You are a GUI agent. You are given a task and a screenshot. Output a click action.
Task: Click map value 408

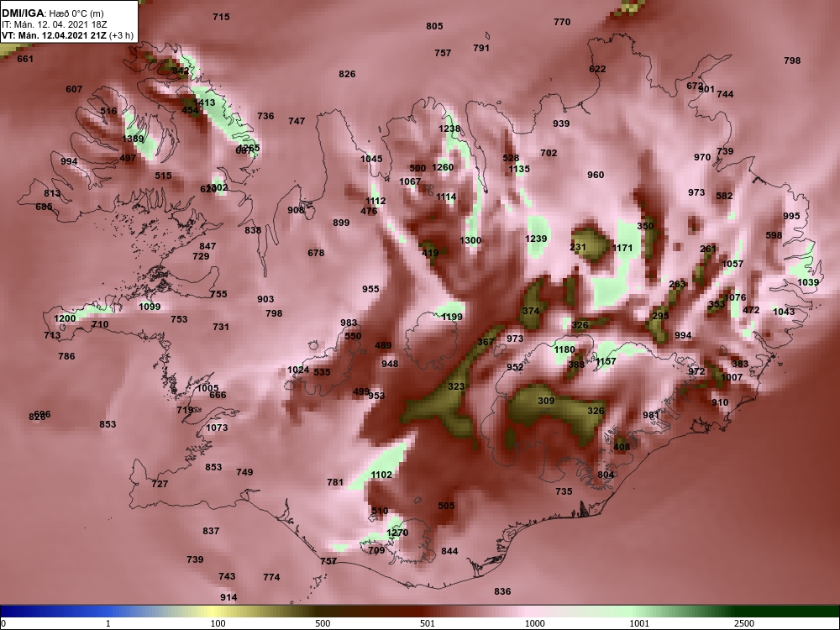coord(622,447)
